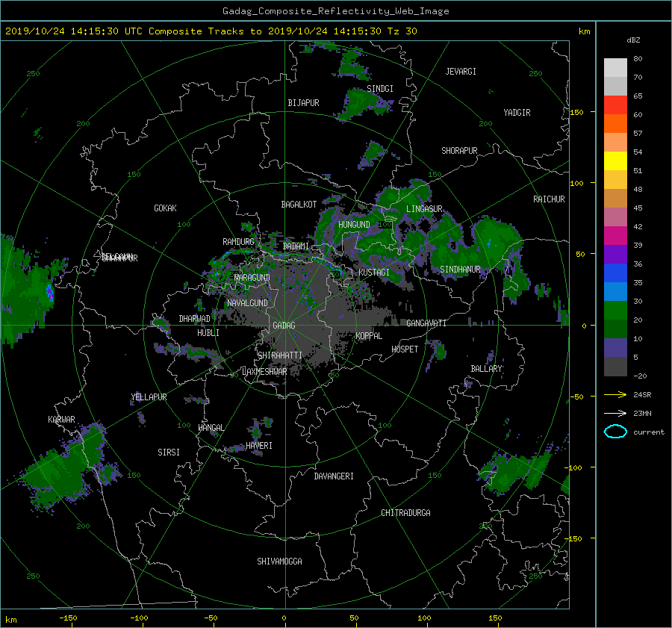Select the SHIRAHATTI city label

pyautogui.click(x=280, y=355)
